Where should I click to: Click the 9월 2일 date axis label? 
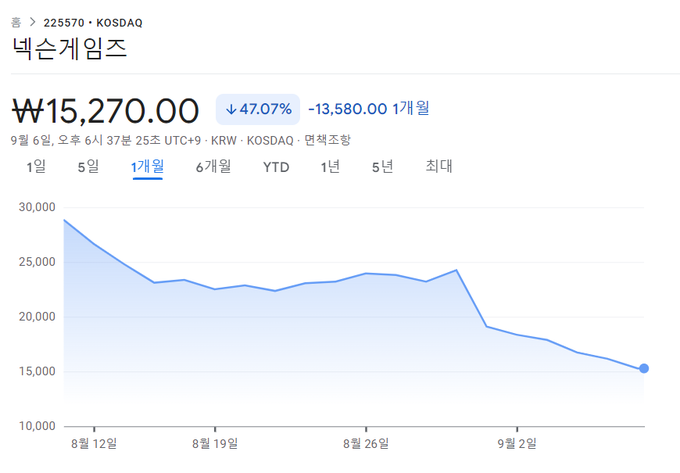[519, 441]
